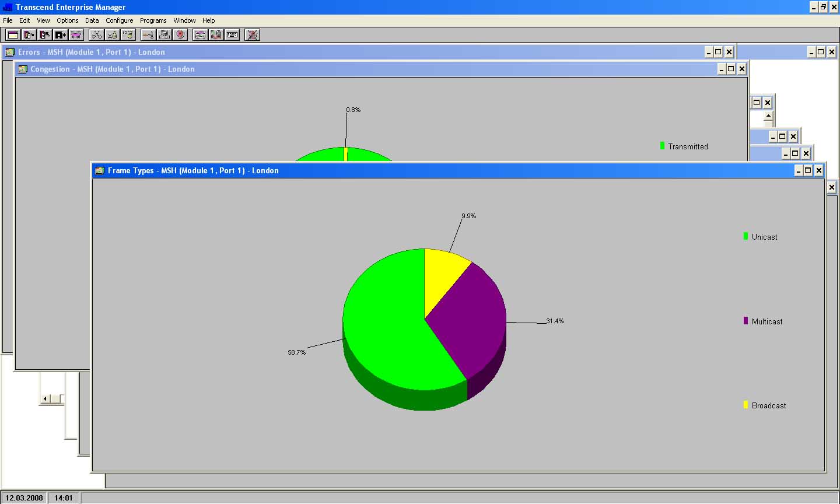Image resolution: width=840 pixels, height=504 pixels.
Task: Open the View menu
Action: (x=44, y=20)
